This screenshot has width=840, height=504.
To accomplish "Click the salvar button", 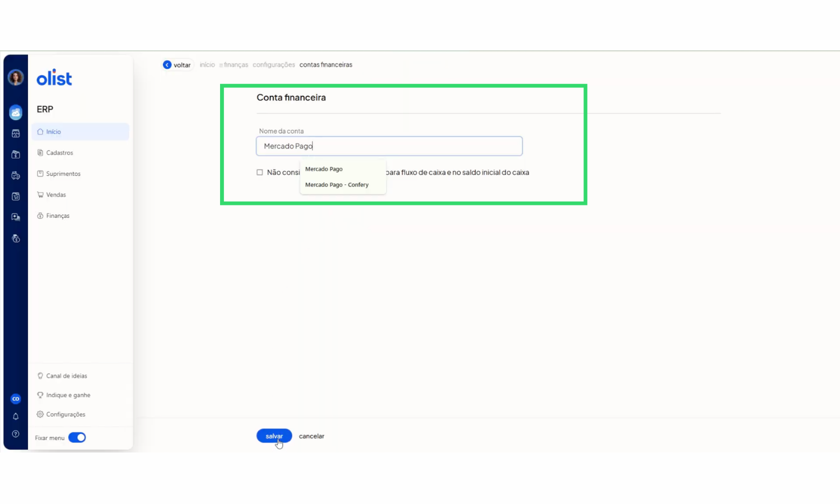I will [x=274, y=436].
